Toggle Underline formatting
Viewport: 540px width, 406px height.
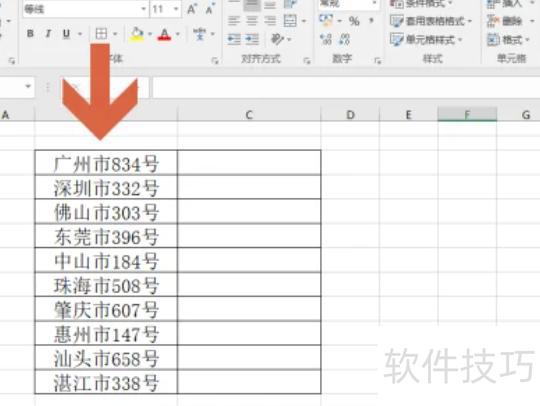coord(66,34)
